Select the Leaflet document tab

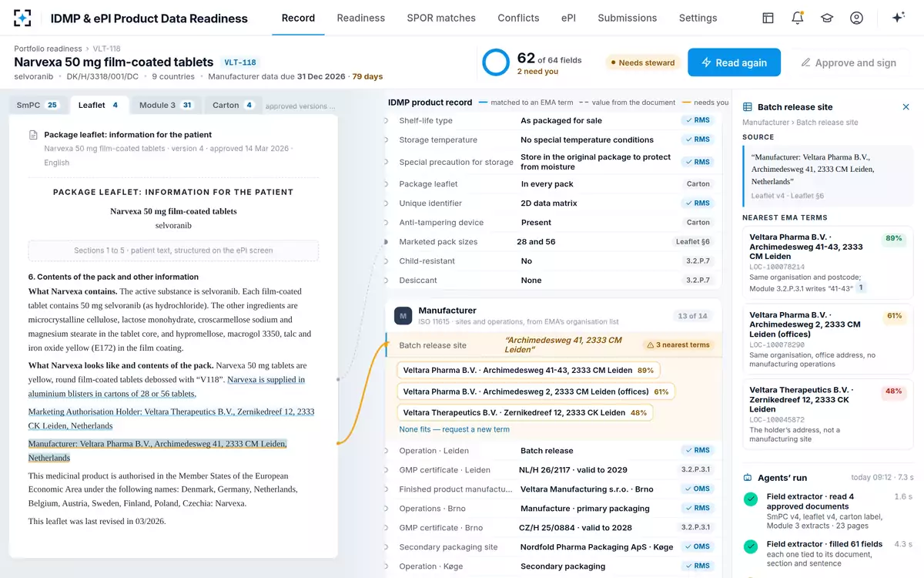pyautogui.click(x=99, y=105)
